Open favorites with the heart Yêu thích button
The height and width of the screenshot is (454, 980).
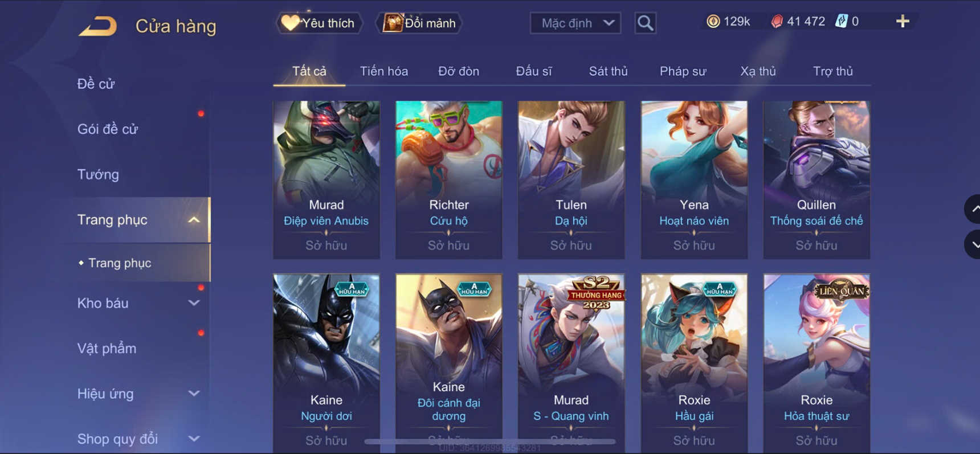coord(319,23)
